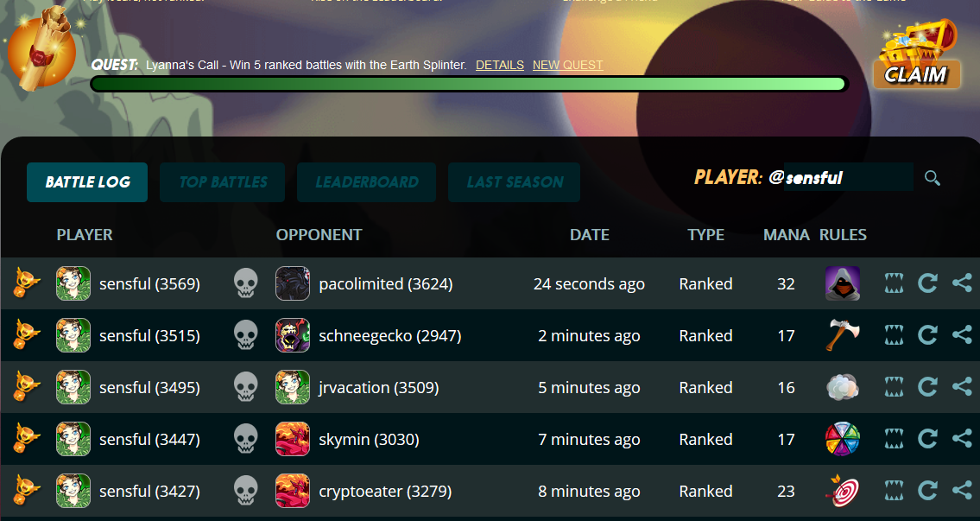The height and width of the screenshot is (521, 980).
Task: Select the LAST SEASON tab
Action: (515, 182)
